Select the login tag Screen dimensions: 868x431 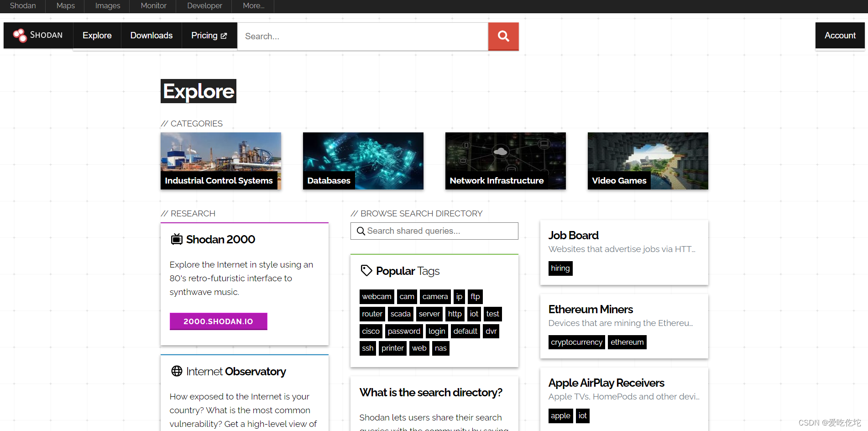(437, 331)
